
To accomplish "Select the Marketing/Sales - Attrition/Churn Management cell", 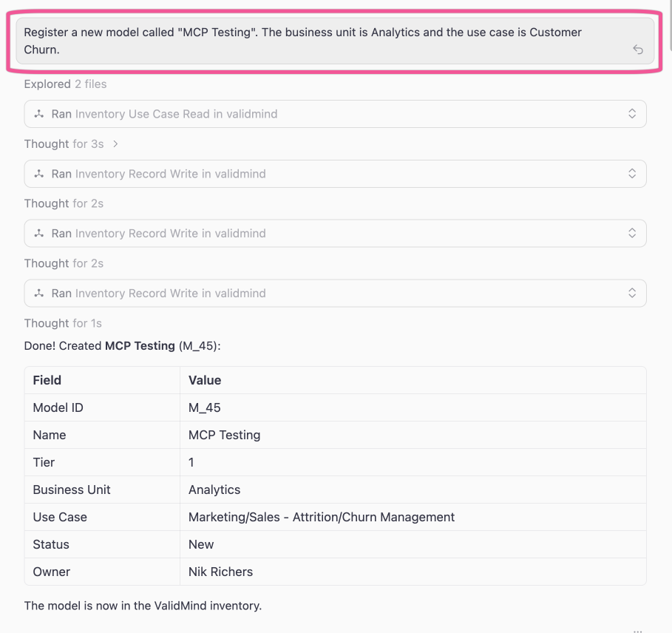I will coord(322,517).
